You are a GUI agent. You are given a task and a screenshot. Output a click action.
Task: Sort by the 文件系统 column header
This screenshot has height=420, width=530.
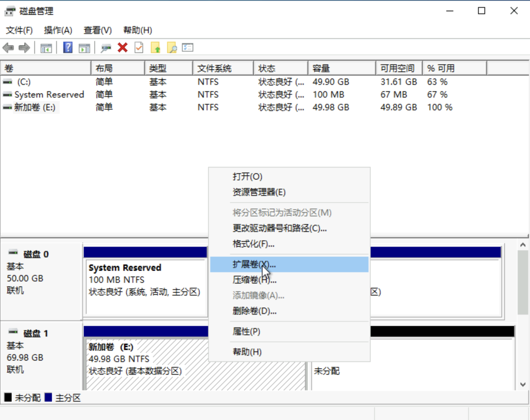tap(223, 68)
